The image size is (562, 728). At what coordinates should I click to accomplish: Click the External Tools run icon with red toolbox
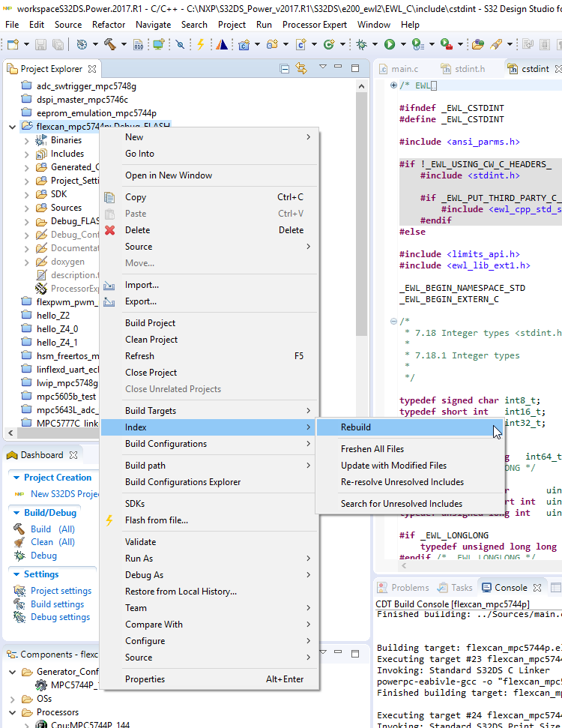(447, 44)
